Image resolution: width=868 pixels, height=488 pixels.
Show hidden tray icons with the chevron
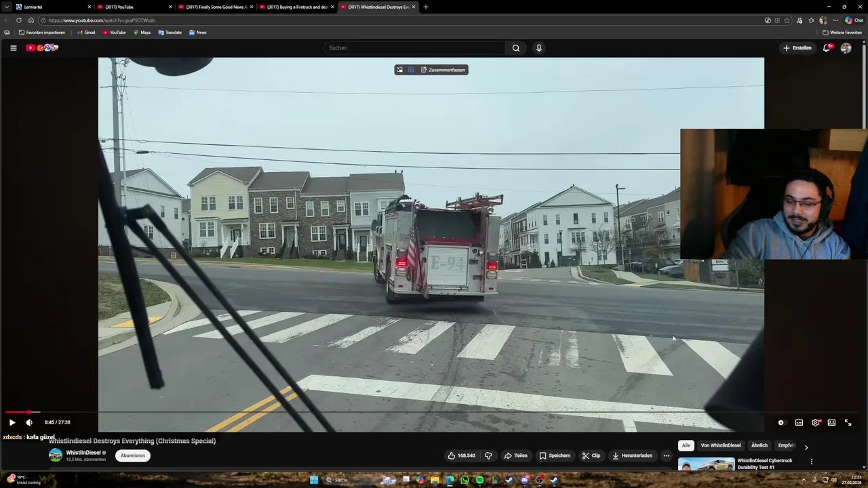tap(803, 480)
